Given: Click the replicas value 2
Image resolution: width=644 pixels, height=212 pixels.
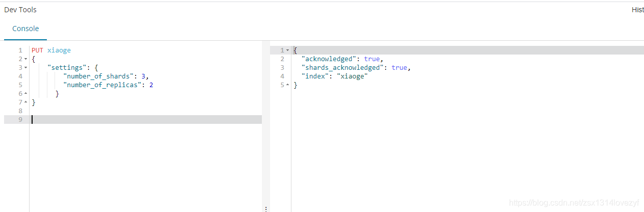Looking at the screenshot, I should coord(151,85).
